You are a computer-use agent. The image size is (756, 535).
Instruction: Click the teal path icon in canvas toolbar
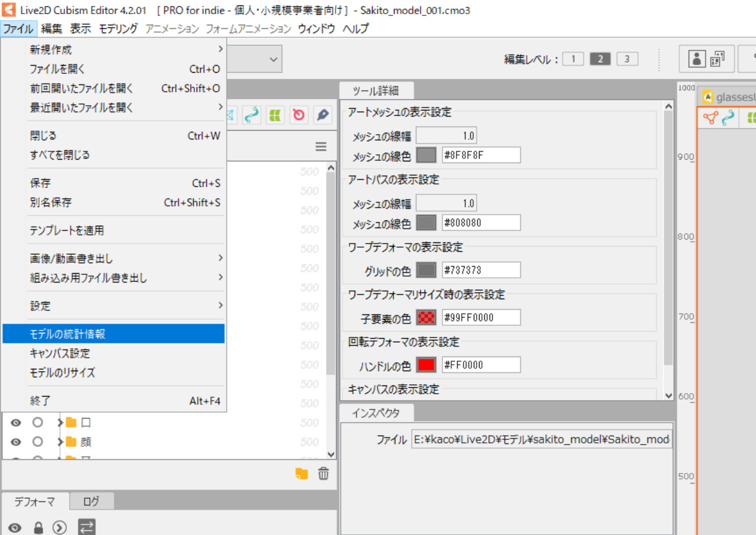pos(728,118)
